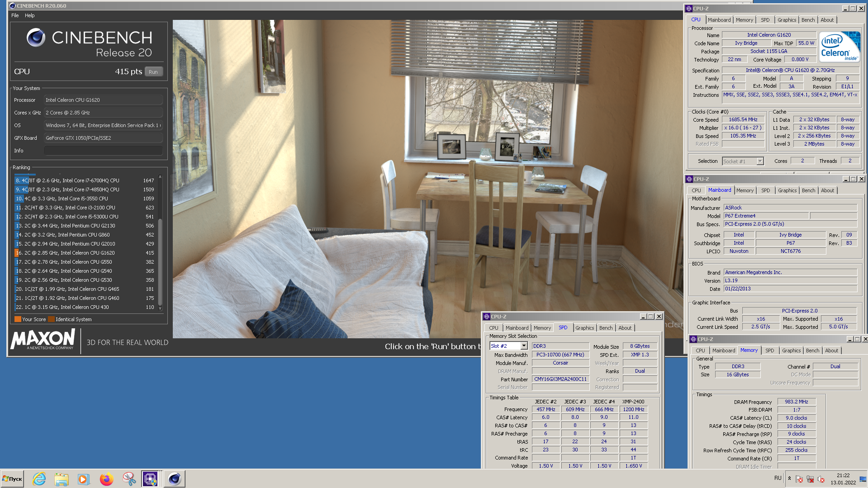Switch to Cinebench via its taskbar icon
The height and width of the screenshot is (488, 868).
(174, 479)
